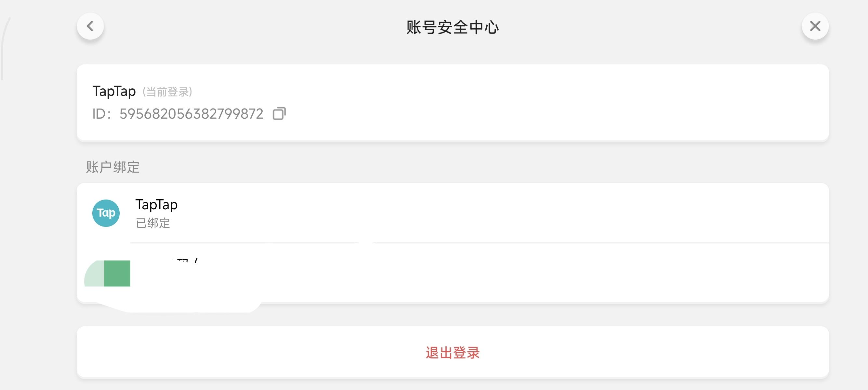Click the ID number 595682056382799872
Image resolution: width=868 pixels, height=390 pixels.
click(x=191, y=114)
